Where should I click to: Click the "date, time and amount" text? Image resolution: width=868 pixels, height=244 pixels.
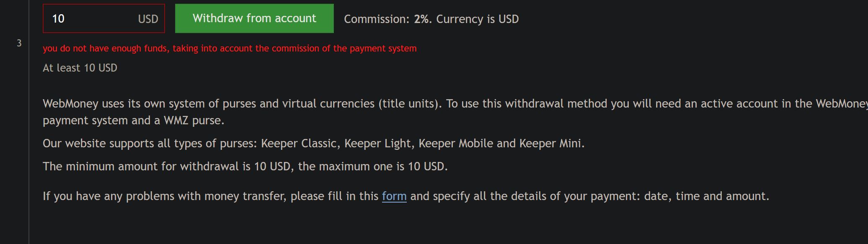click(x=706, y=196)
